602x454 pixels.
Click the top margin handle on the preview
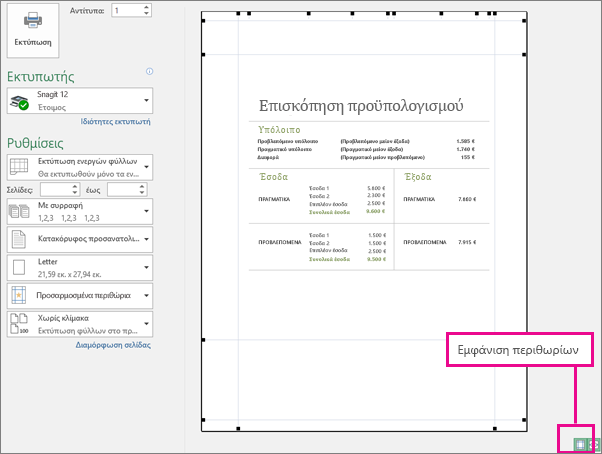(203, 55)
